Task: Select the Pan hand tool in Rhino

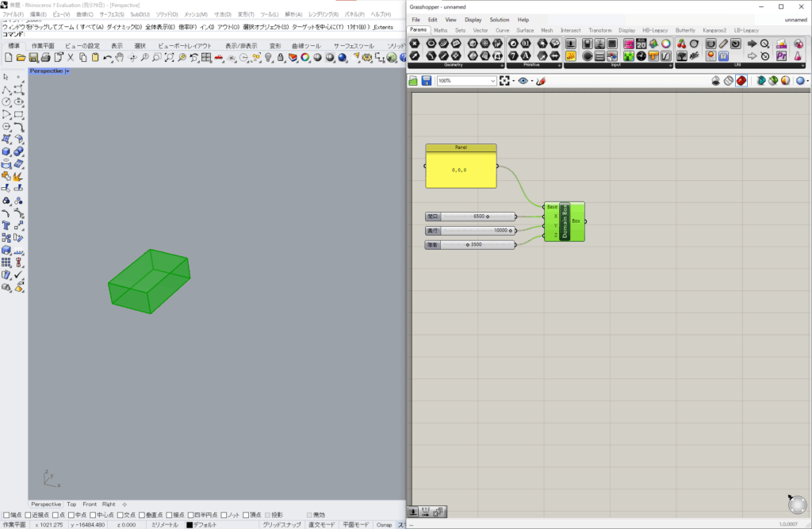Action: tap(119, 58)
